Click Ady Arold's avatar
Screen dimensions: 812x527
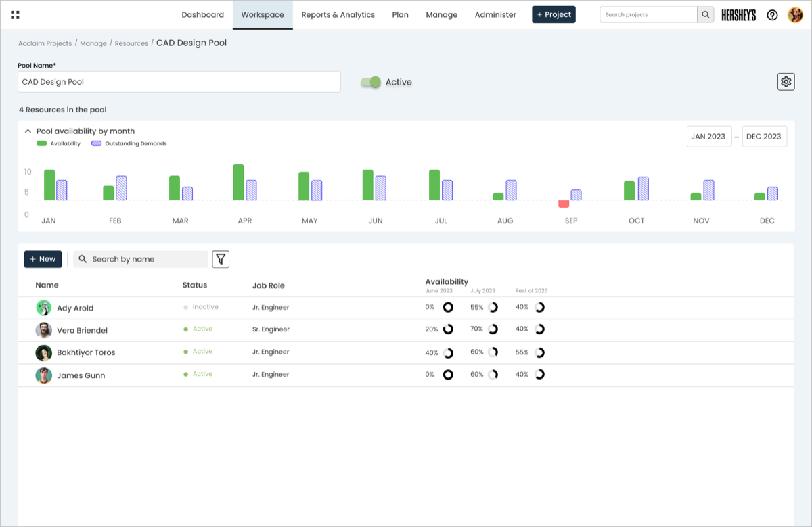(x=44, y=308)
